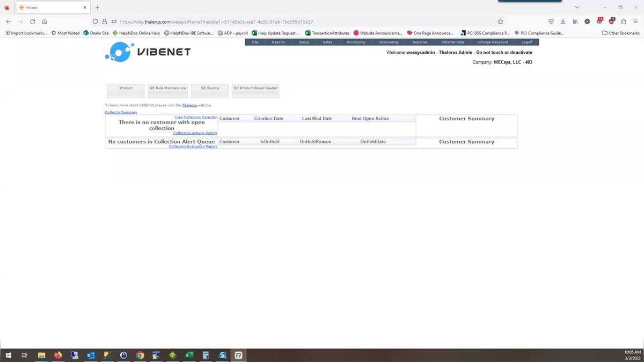Reload the page with the browser refresh icon

coord(33,21)
